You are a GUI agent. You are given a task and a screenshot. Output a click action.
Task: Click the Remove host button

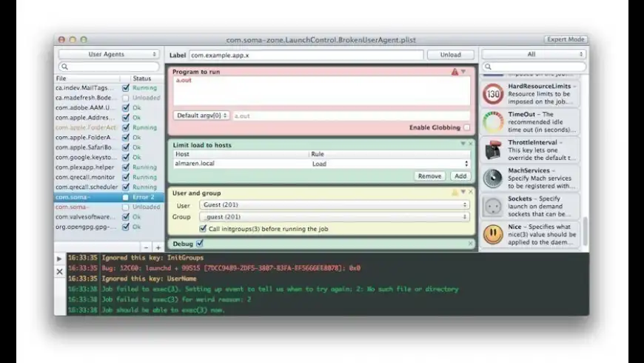tap(429, 176)
